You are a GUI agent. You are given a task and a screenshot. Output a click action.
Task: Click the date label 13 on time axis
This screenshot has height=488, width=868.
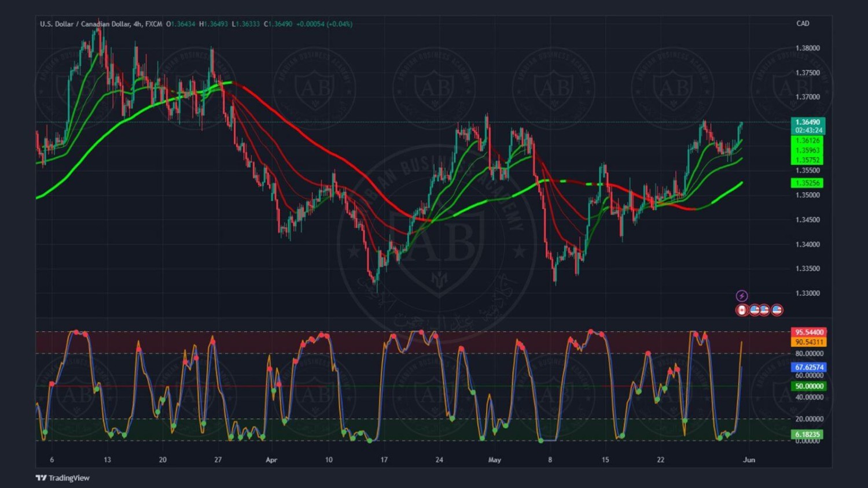point(107,460)
